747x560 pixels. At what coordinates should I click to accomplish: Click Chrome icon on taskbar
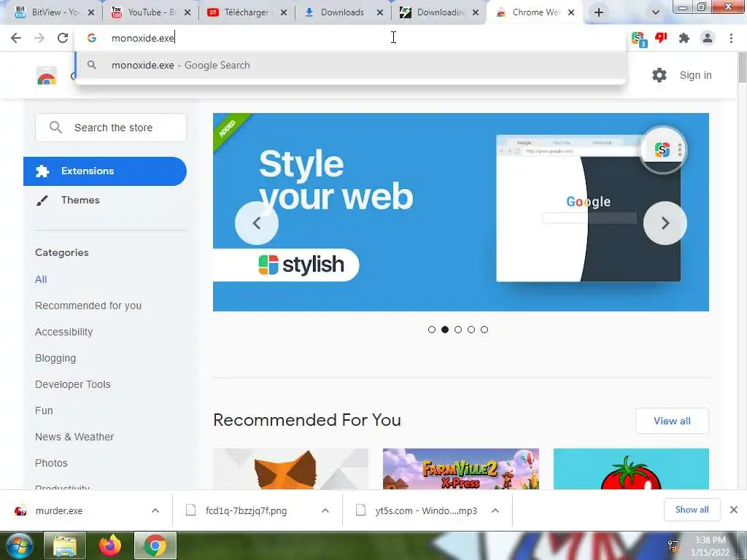pos(155,545)
